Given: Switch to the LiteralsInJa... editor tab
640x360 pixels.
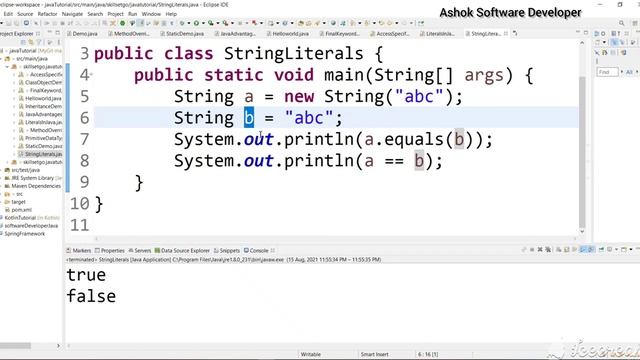Looking at the screenshot, I should 437,33.
